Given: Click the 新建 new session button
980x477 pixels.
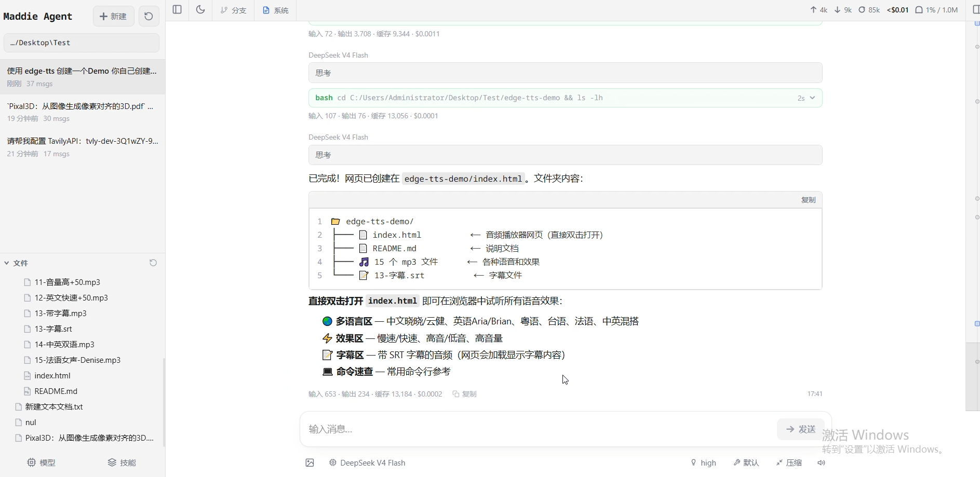Looking at the screenshot, I should point(113,16).
